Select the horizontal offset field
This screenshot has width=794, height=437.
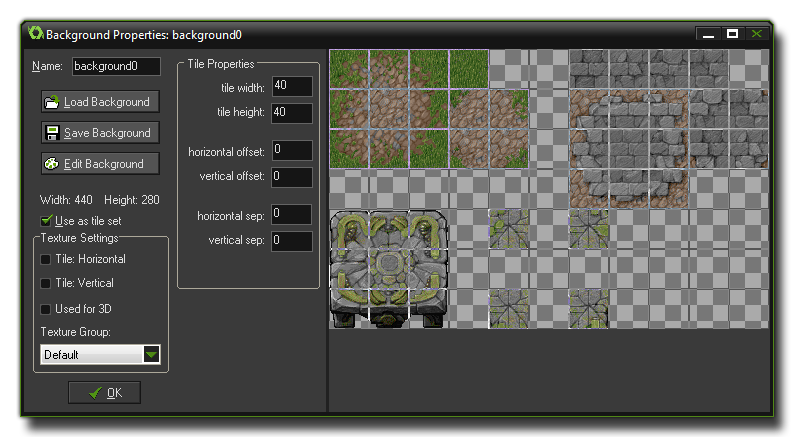coord(291,151)
